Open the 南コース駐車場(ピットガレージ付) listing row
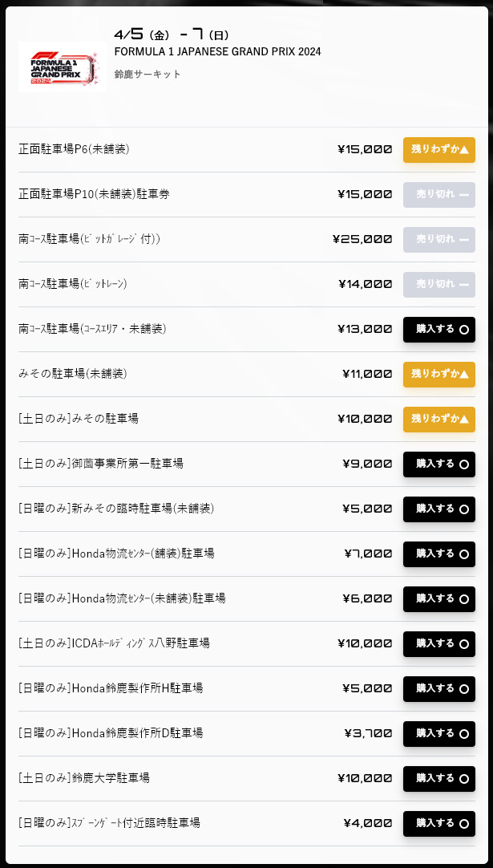Viewport: 493px width, 868px height. (240, 240)
